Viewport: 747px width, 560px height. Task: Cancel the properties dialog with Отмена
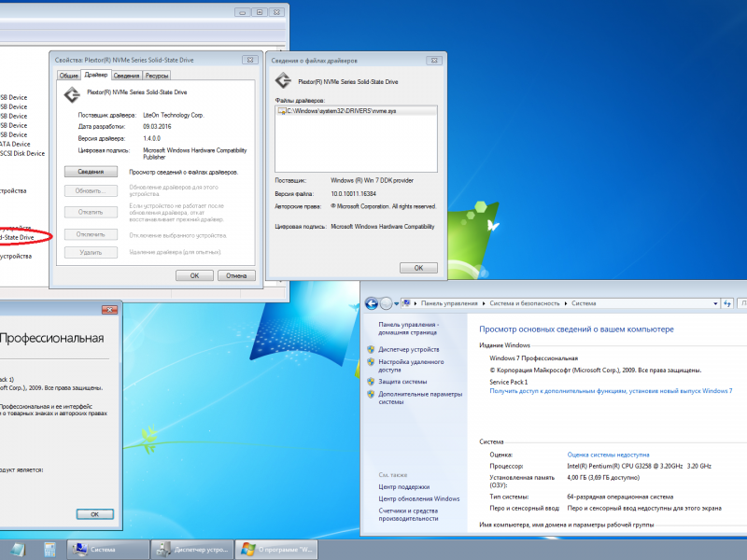tap(236, 275)
